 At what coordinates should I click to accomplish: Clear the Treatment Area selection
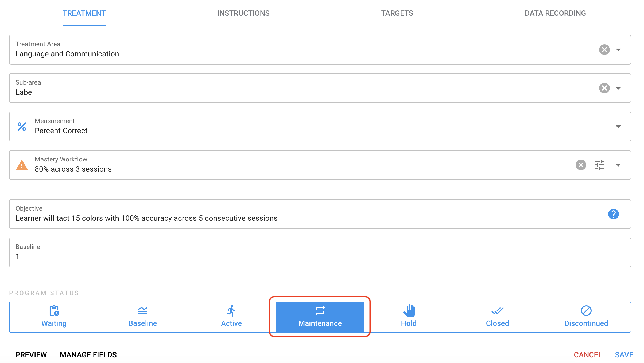click(x=604, y=50)
